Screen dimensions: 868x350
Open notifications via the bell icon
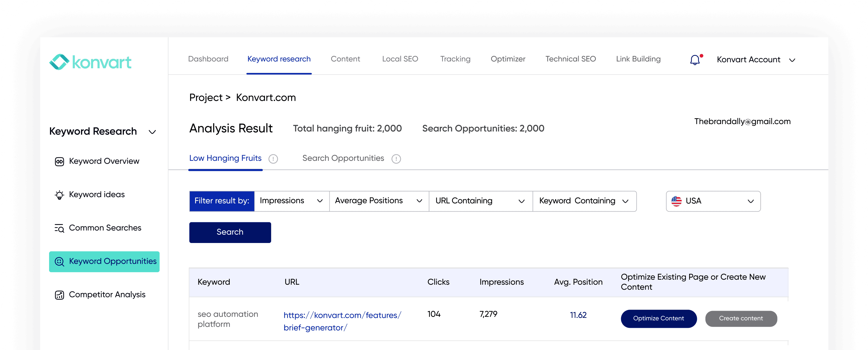click(x=695, y=60)
